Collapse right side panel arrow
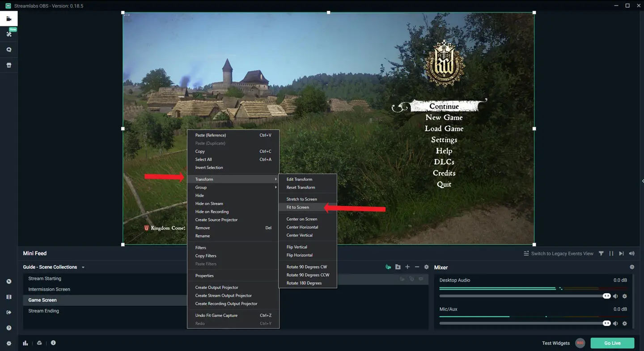The image size is (644, 351). [x=642, y=181]
